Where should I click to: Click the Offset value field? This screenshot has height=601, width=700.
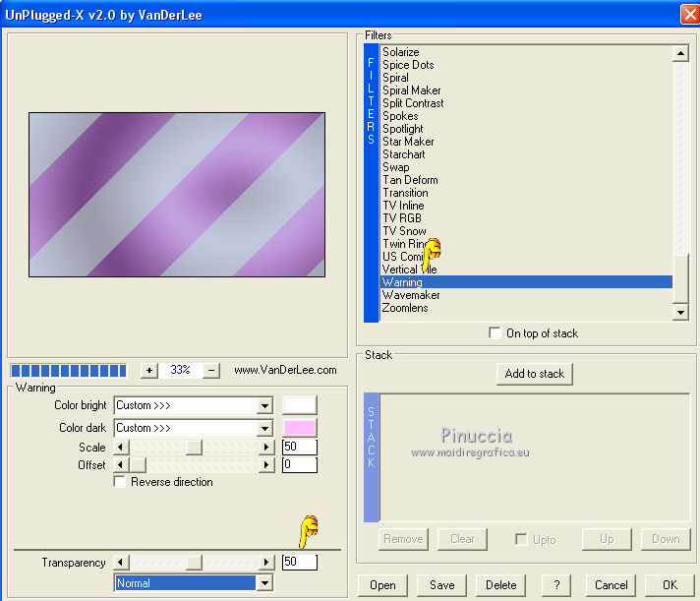(300, 464)
